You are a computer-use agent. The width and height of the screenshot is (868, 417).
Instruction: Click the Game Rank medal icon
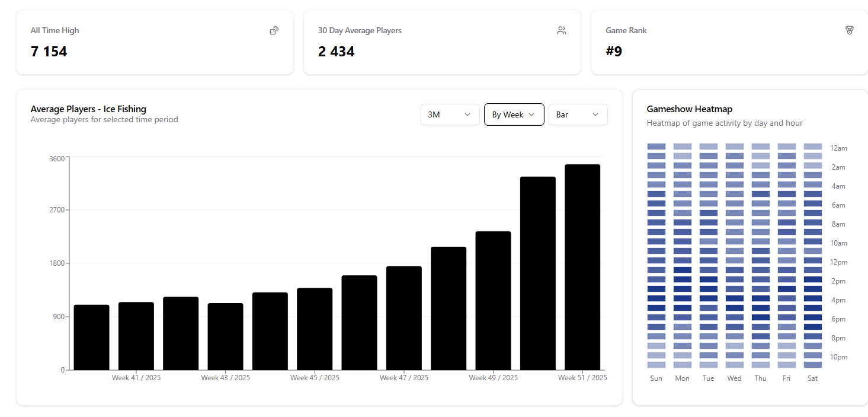[849, 30]
